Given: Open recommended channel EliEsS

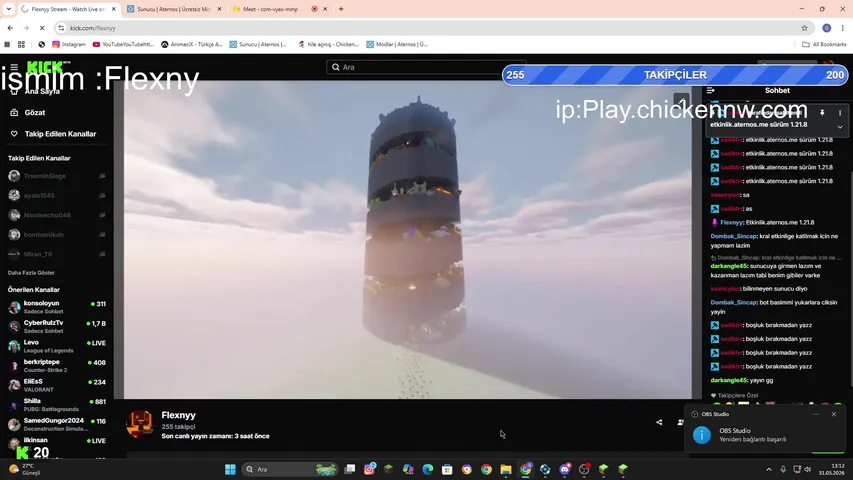Looking at the screenshot, I should click(x=57, y=385).
